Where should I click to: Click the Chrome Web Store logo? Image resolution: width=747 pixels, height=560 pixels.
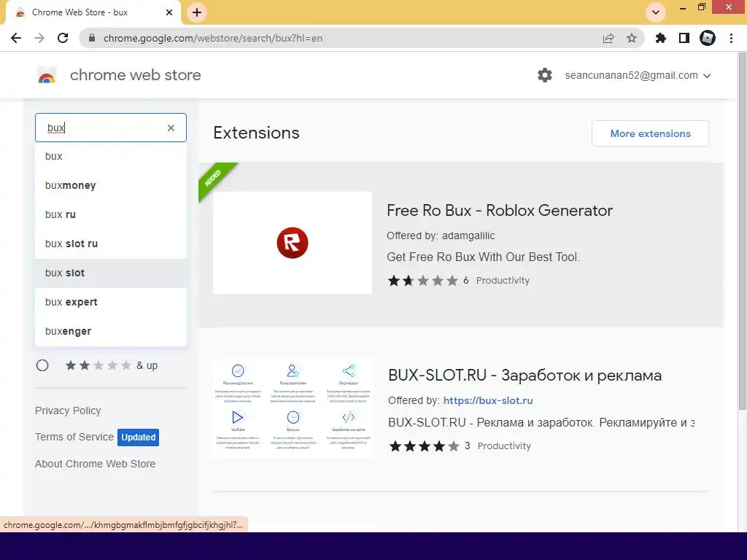click(x=47, y=75)
